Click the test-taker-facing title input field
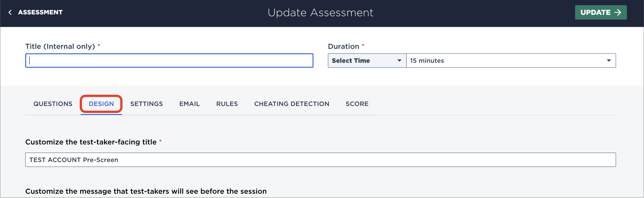The image size is (644, 198). (x=320, y=160)
